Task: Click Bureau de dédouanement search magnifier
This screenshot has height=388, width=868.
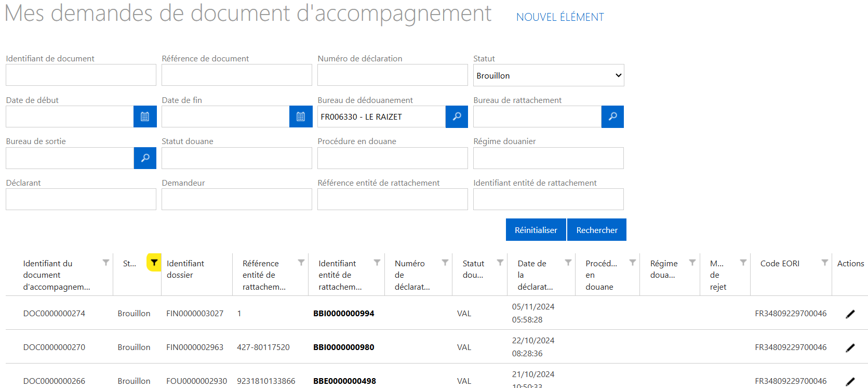Action: (x=457, y=117)
